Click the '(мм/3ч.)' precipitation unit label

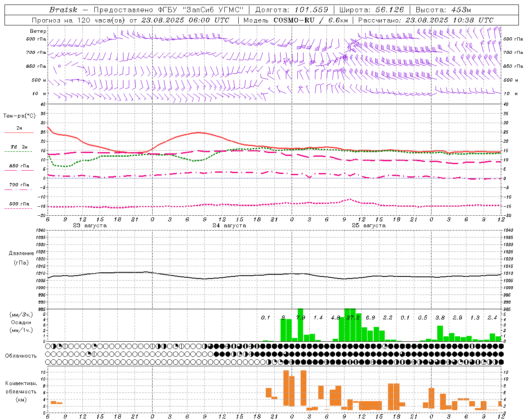tap(21, 315)
